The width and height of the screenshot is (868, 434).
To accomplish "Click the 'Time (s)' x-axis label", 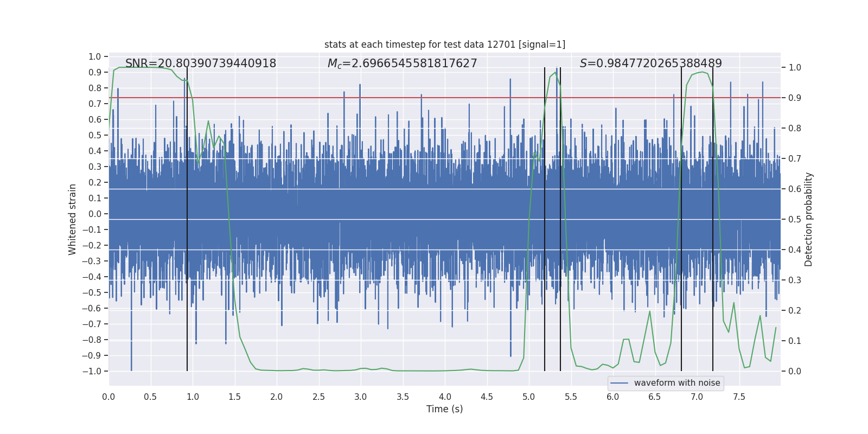I will 445,409.
